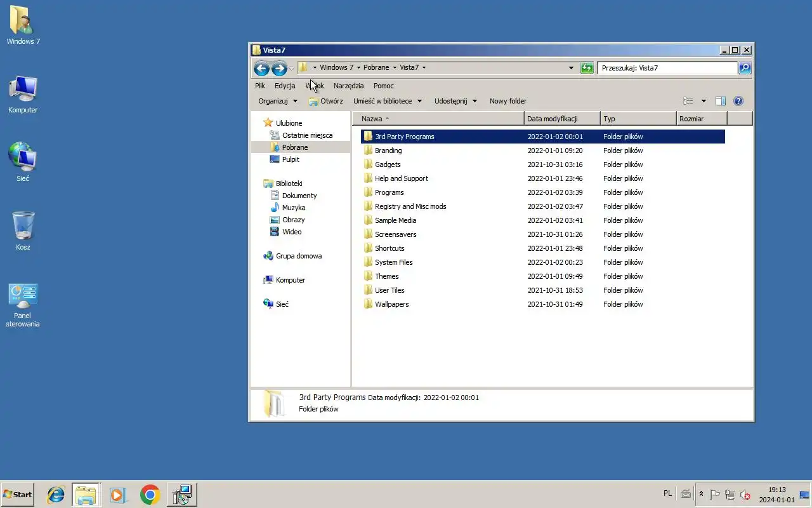Expand the Pobrane breadcrumb arrow
Viewport: 812px width, 508px height.
click(x=395, y=68)
